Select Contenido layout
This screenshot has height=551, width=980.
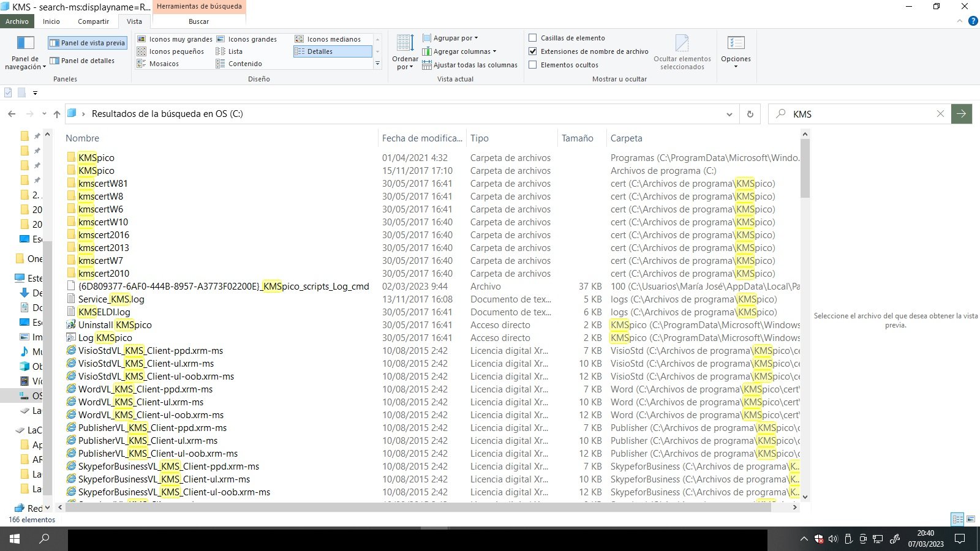coord(239,64)
